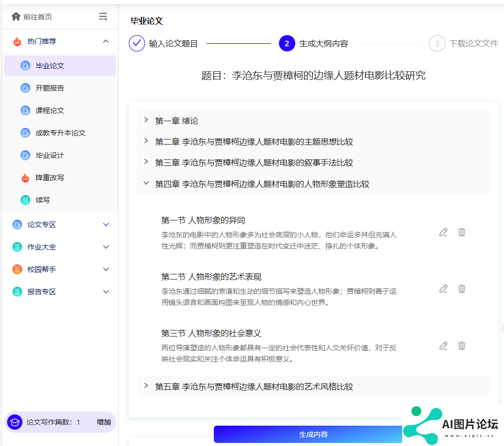The height and width of the screenshot is (446, 504).
Task: Click the graduation cap icon at sidebar bottom
Action: (x=15, y=422)
